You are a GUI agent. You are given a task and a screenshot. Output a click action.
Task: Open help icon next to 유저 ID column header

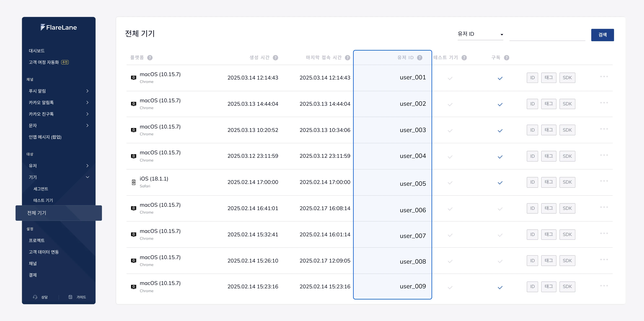point(420,58)
